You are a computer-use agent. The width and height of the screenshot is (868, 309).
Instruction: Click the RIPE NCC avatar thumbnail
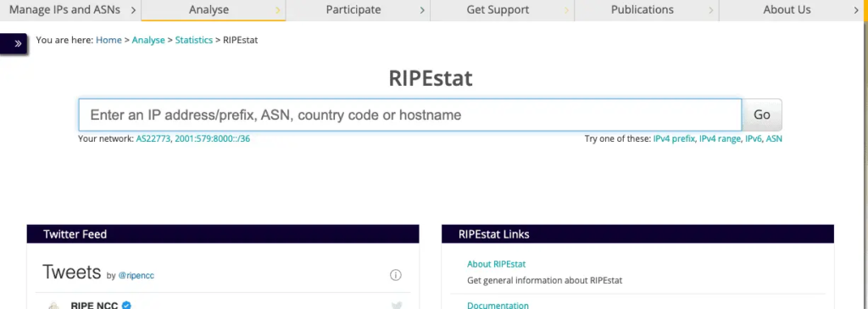pyautogui.click(x=53, y=306)
